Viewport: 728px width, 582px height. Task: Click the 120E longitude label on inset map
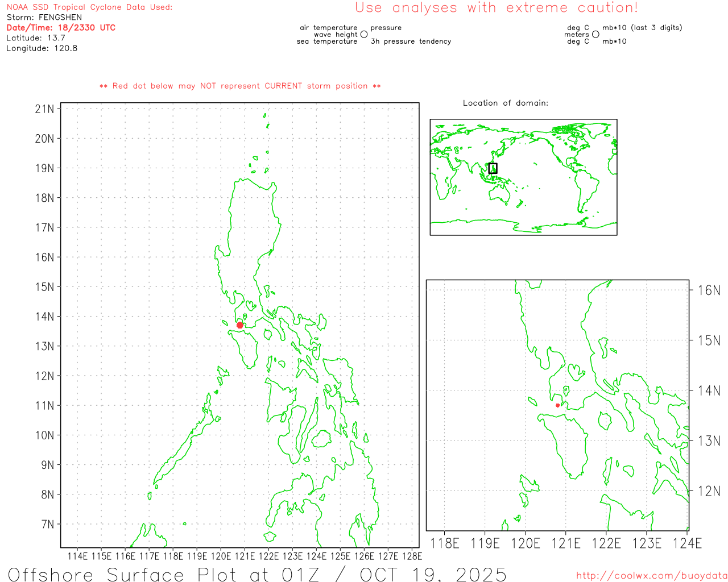tap(526, 543)
